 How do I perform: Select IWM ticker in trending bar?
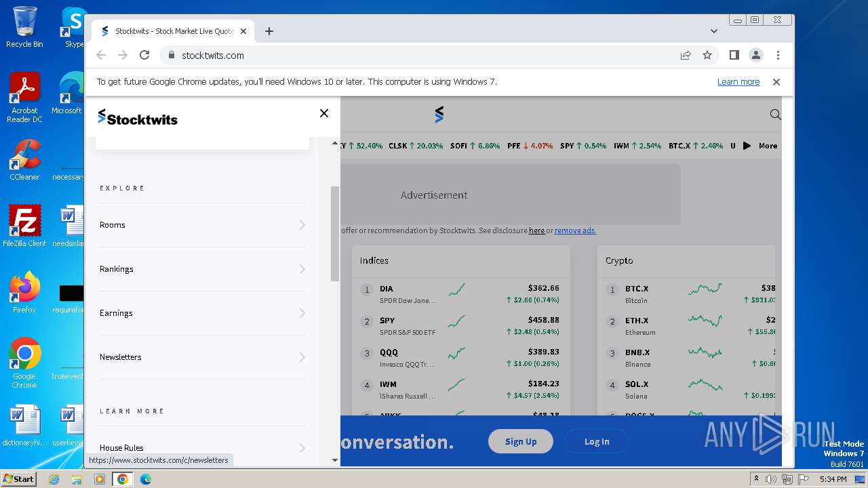637,146
